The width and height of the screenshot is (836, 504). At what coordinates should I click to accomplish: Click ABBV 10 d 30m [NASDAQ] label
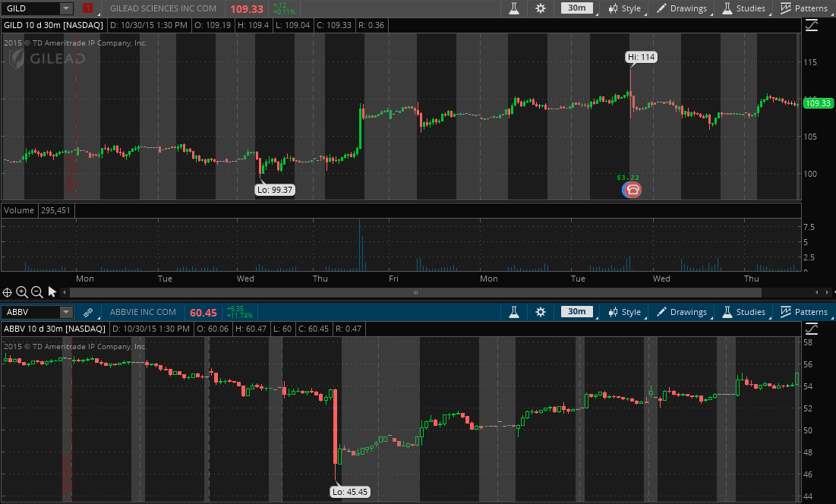(x=55, y=329)
